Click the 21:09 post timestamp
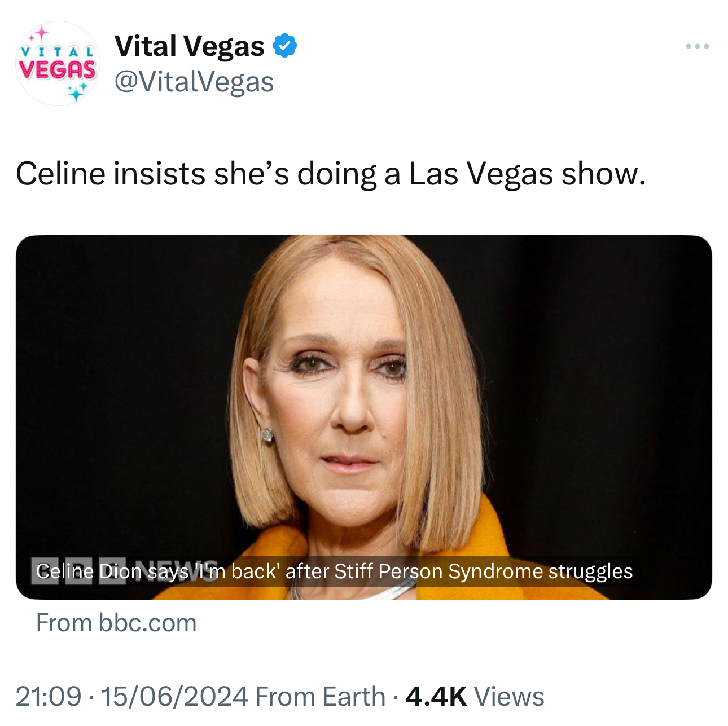 (x=49, y=696)
